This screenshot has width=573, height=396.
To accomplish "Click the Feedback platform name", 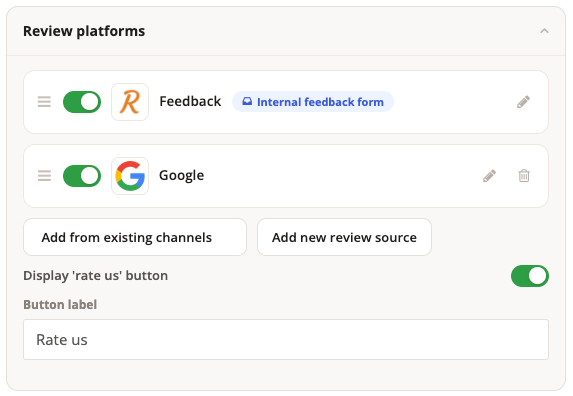I will pyautogui.click(x=190, y=102).
